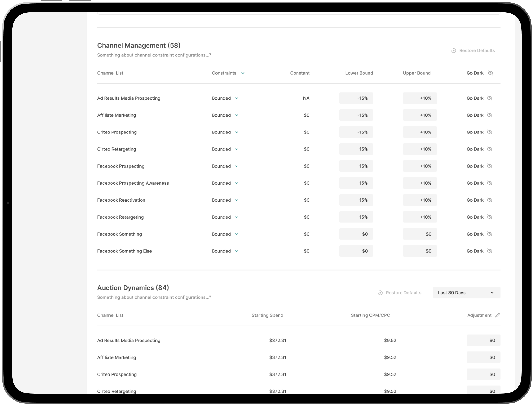Click Go Dark icon for Facebook Something Else
The height and width of the screenshot is (404, 532).
tap(490, 251)
